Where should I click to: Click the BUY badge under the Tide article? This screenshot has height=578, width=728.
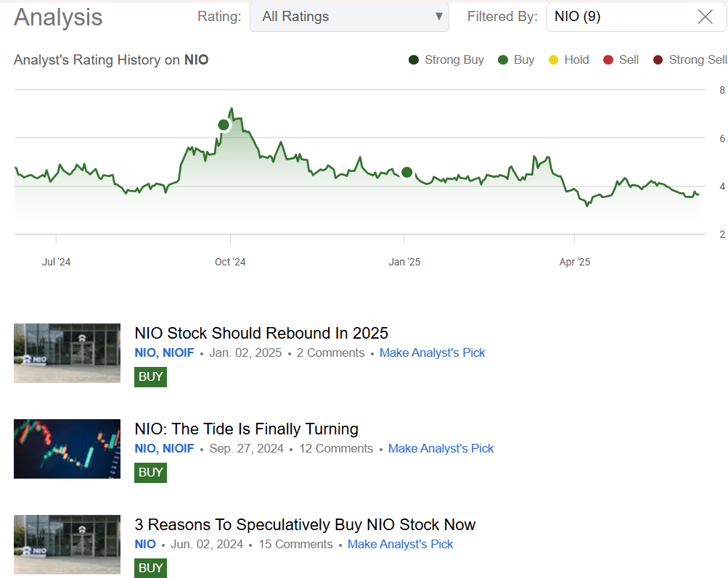pyautogui.click(x=150, y=472)
